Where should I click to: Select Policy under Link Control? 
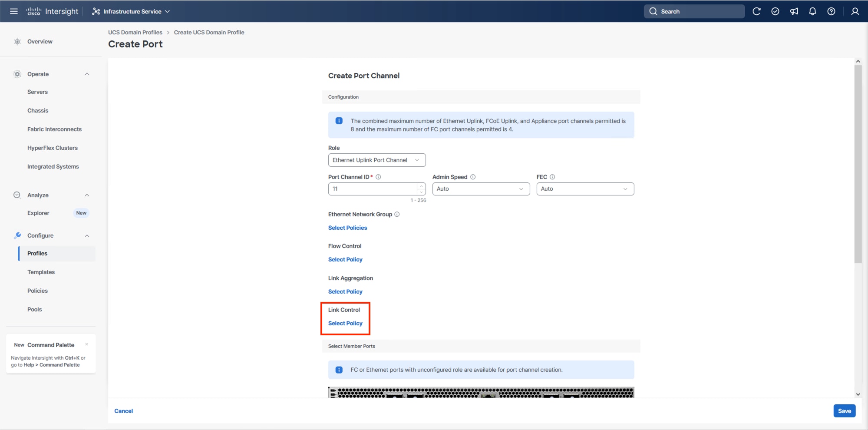(x=345, y=323)
